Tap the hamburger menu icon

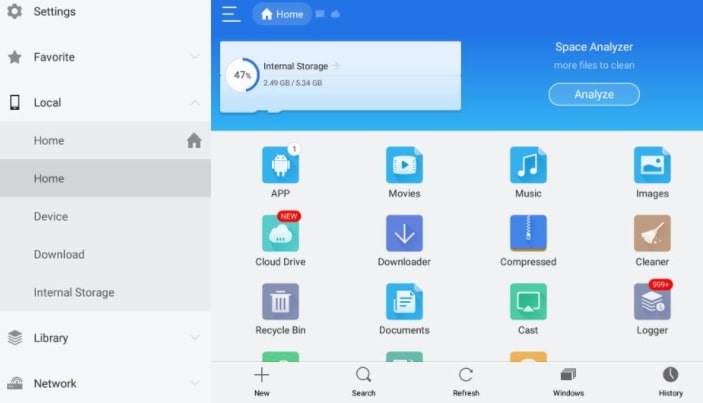[231, 14]
